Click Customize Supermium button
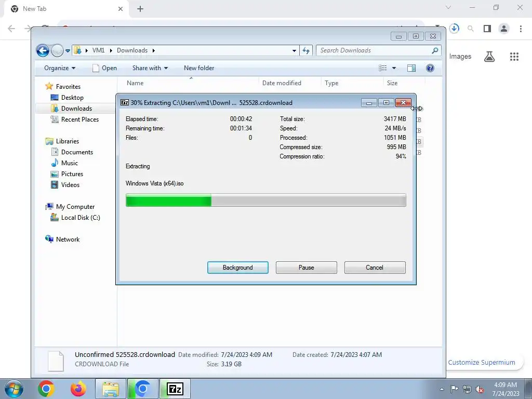Screen dimensions: 532x399 click(482, 362)
